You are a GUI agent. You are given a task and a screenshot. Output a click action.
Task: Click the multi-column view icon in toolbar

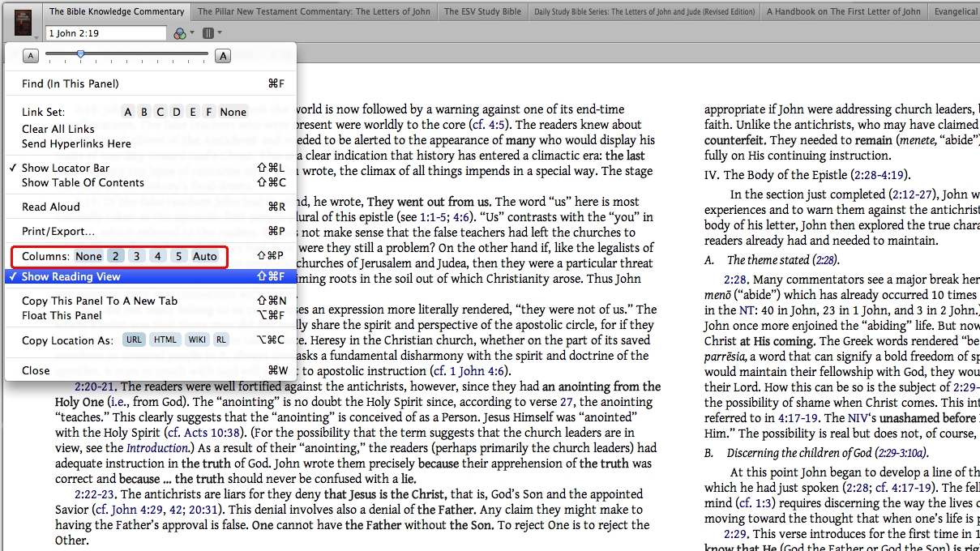[208, 33]
